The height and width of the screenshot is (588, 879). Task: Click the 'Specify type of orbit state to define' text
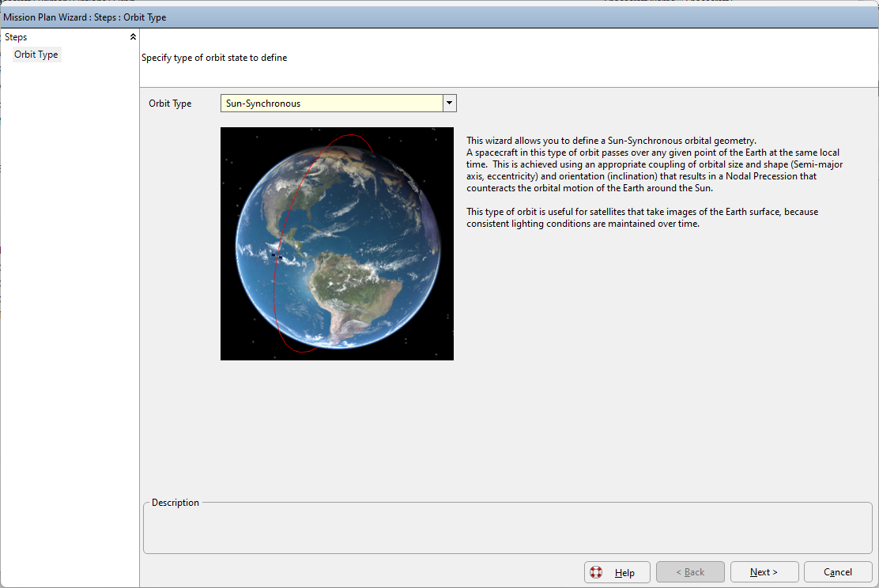click(x=214, y=58)
